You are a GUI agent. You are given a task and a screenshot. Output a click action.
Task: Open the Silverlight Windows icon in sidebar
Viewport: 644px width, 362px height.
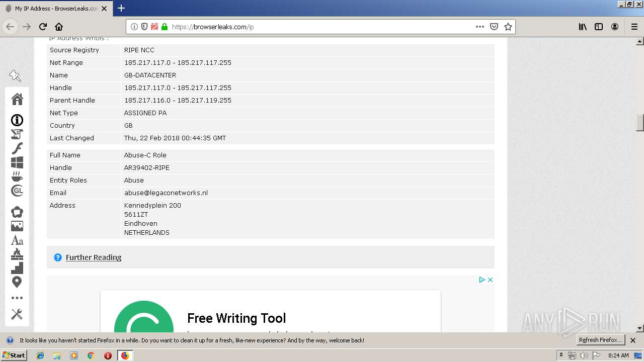click(17, 162)
